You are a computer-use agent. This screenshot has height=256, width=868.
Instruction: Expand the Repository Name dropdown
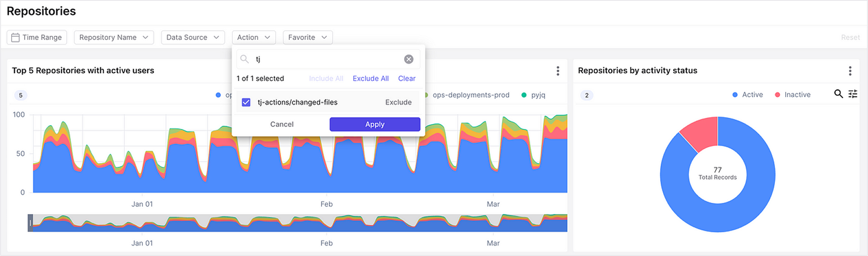coord(114,37)
